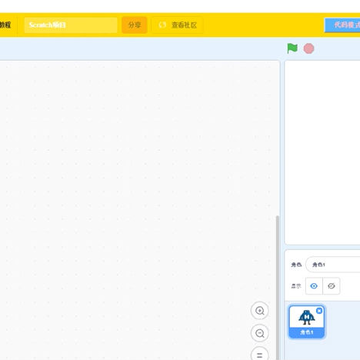Viewport: 360px width, 360px height.
Task: Edit the sprite name field 角色1
Action: point(333,265)
